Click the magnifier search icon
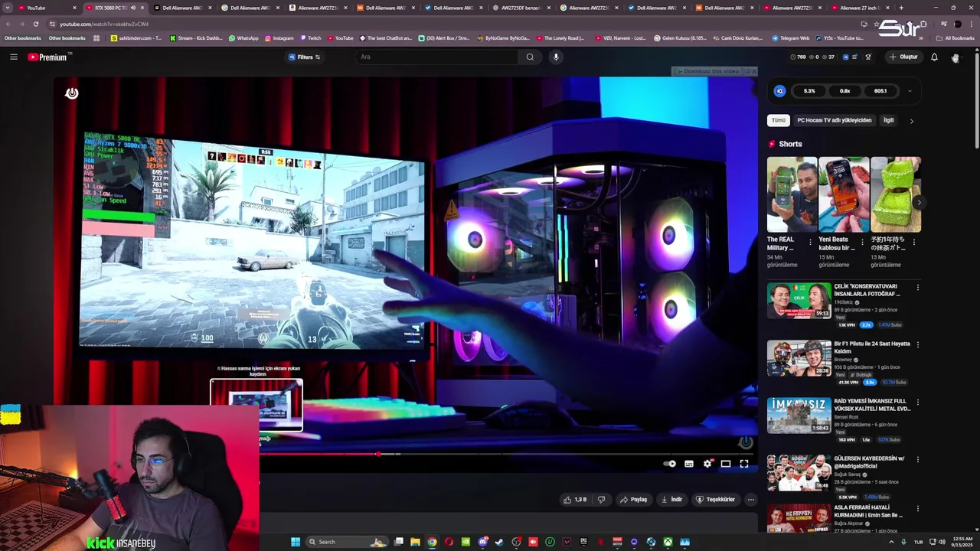The image size is (980, 551). (x=530, y=57)
